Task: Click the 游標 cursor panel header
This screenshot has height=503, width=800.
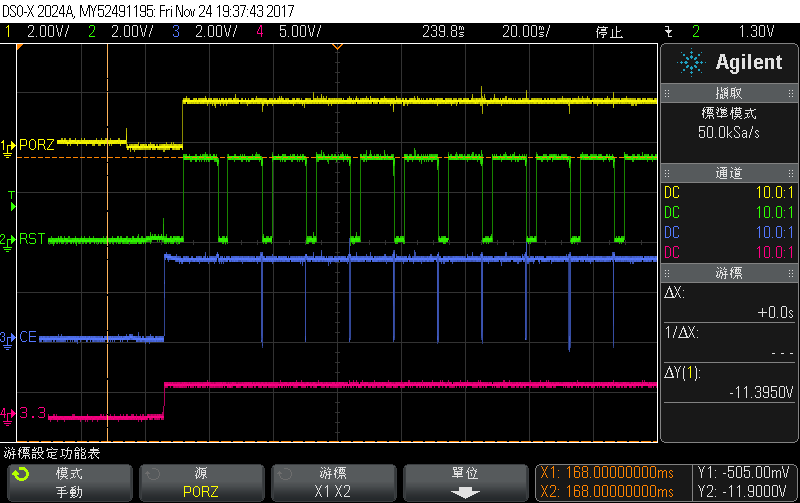Action: (729, 273)
